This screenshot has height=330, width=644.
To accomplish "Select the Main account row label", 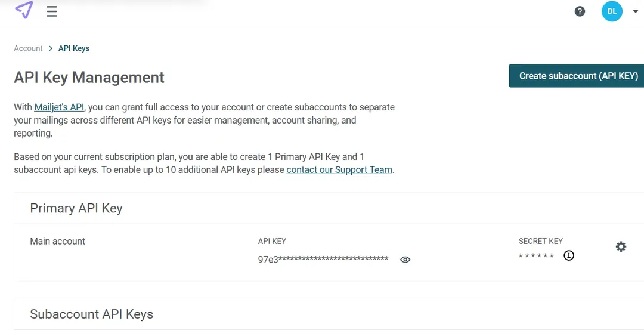I will (x=57, y=241).
